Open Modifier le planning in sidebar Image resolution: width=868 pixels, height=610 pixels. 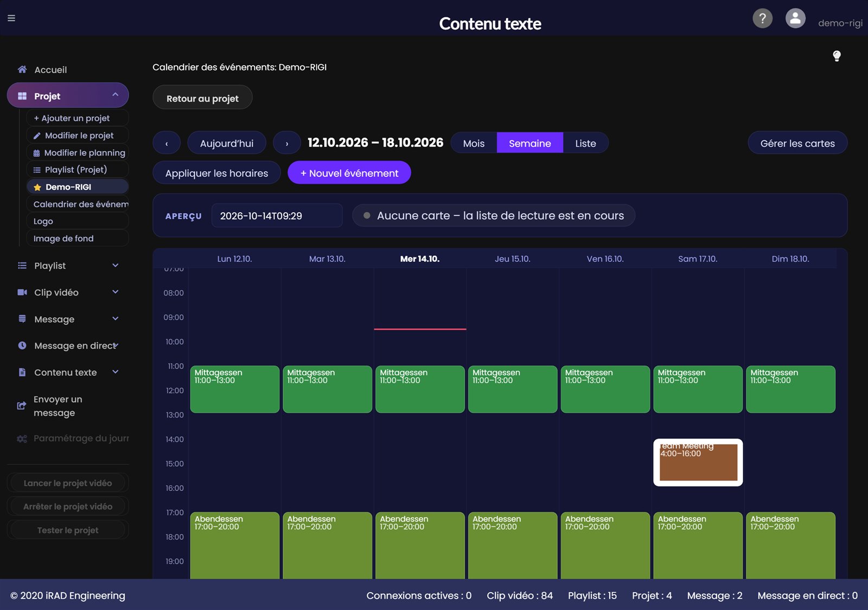[78, 153]
